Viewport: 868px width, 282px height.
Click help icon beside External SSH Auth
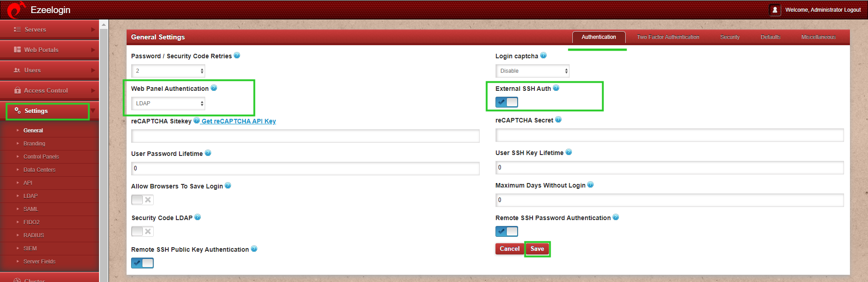[556, 88]
